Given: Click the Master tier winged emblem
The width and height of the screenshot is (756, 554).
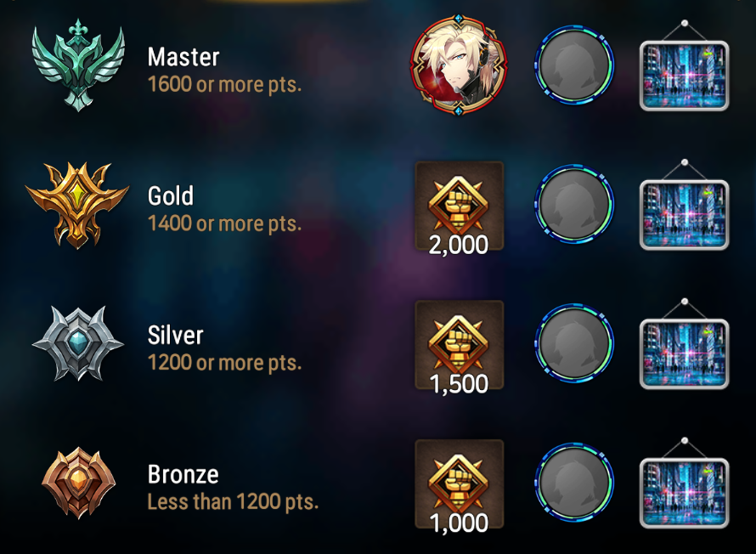Looking at the screenshot, I should click(x=78, y=65).
